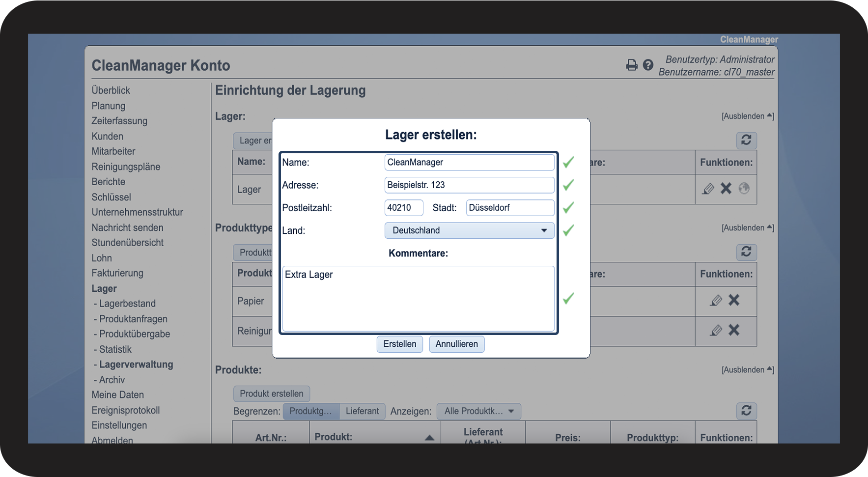This screenshot has width=868, height=477.
Task: Open the help question mark icon
Action: click(x=648, y=65)
